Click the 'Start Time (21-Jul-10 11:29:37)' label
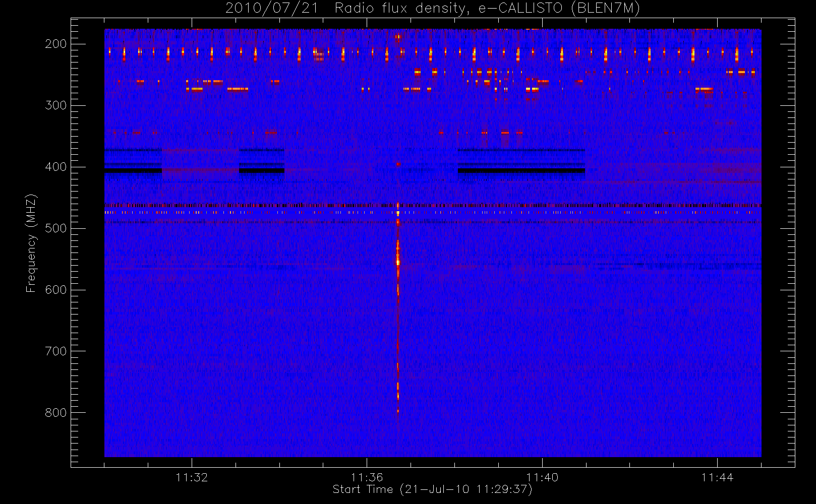This screenshot has width=816, height=504. (432, 489)
